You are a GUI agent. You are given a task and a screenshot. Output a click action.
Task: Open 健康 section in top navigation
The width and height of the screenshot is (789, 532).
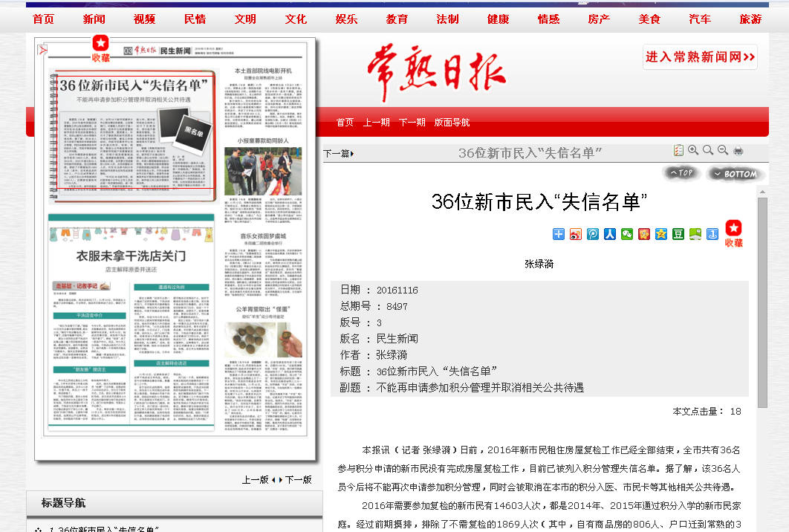coord(499,19)
